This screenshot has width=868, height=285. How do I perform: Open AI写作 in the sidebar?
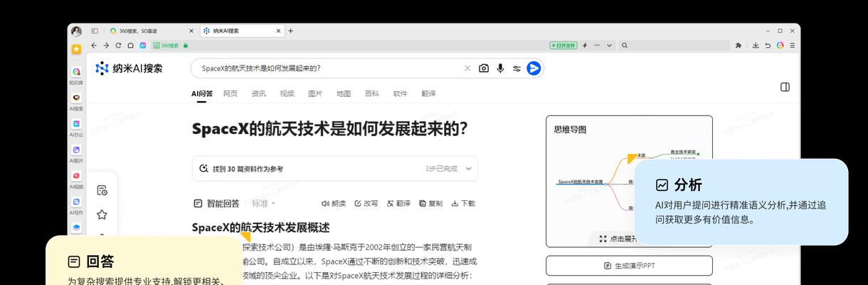click(76, 205)
